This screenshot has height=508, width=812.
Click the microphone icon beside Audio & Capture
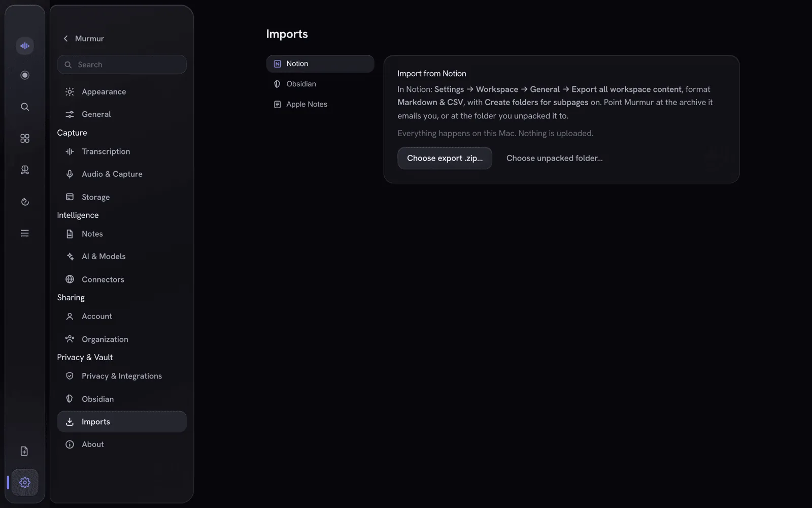pyautogui.click(x=70, y=174)
